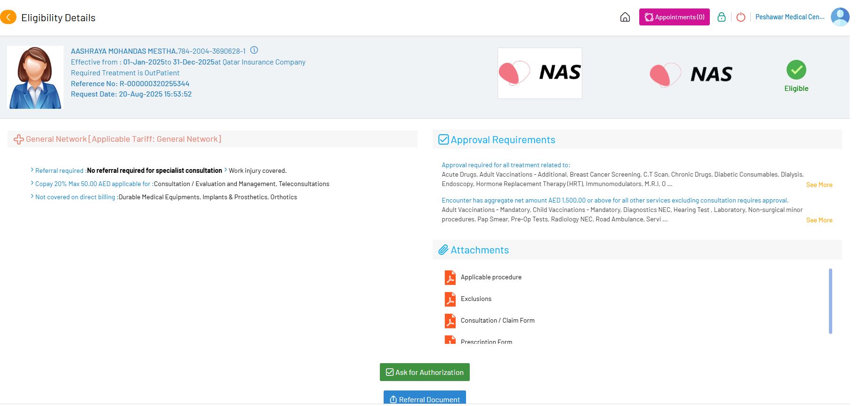Click the green Eligible checkmark status
Image resolution: width=868 pixels, height=406 pixels.
coord(796,70)
